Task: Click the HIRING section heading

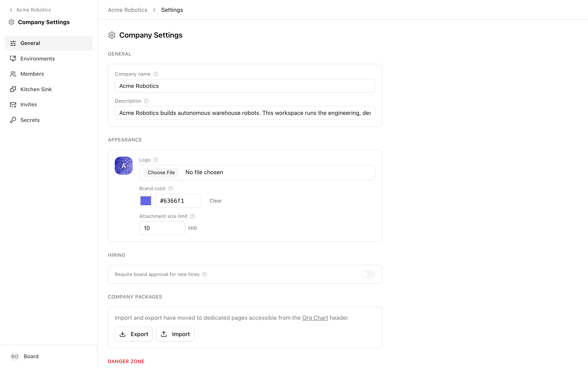Action: pyautogui.click(x=117, y=255)
